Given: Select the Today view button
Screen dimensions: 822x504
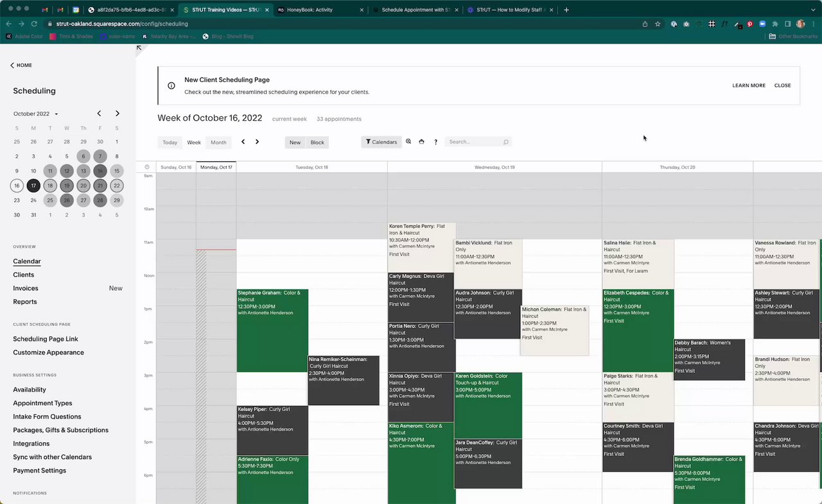Looking at the screenshot, I should click(170, 143).
